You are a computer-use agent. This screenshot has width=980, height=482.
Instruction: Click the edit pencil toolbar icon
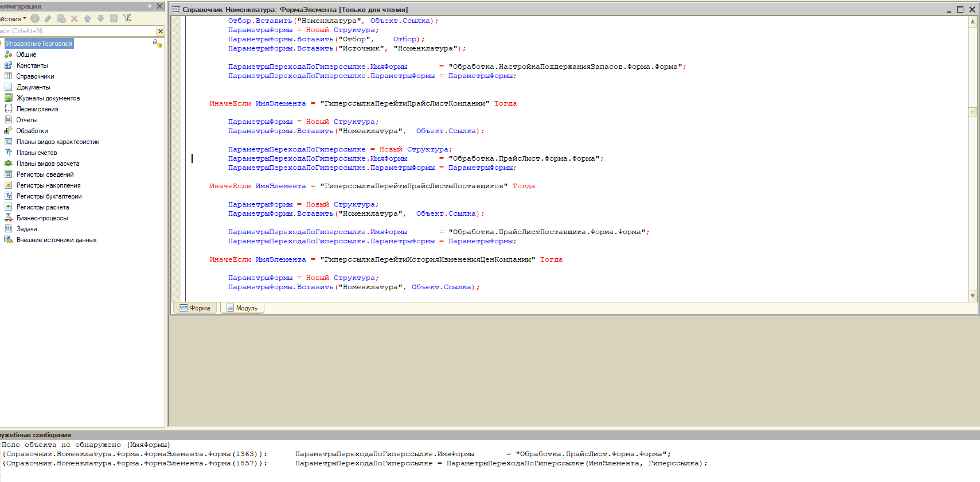(48, 18)
